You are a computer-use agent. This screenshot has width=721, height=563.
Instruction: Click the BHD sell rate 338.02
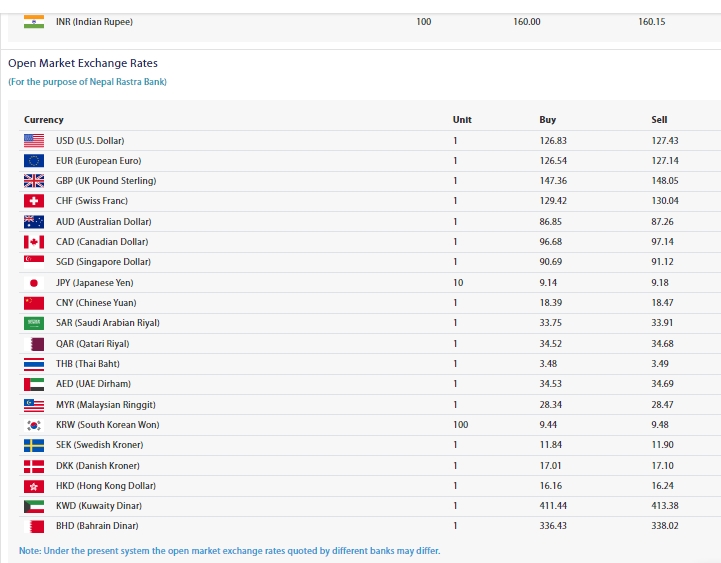click(665, 526)
